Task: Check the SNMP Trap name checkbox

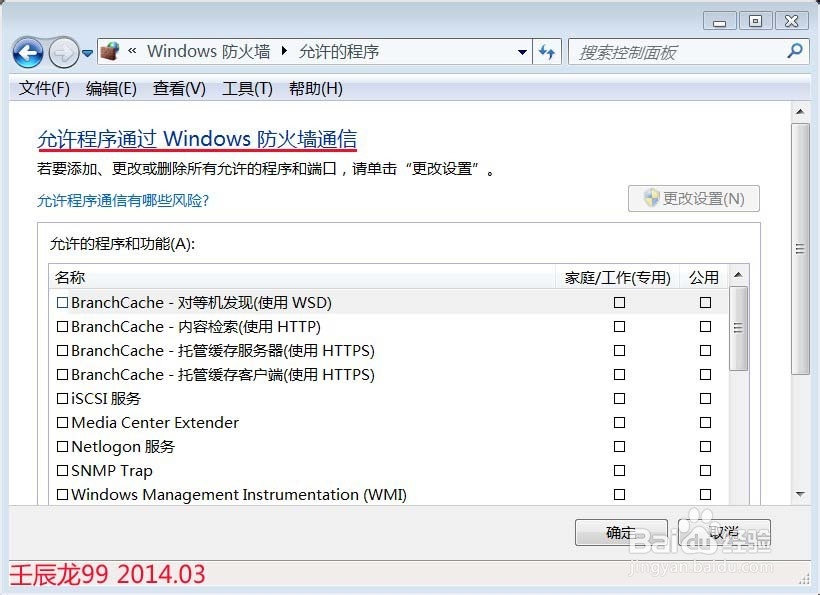Action: click(x=62, y=471)
